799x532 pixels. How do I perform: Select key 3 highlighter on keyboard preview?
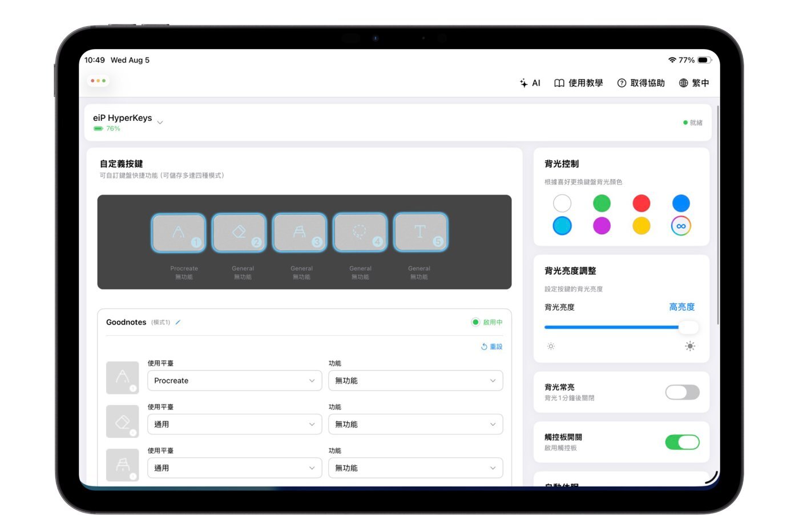click(x=300, y=232)
